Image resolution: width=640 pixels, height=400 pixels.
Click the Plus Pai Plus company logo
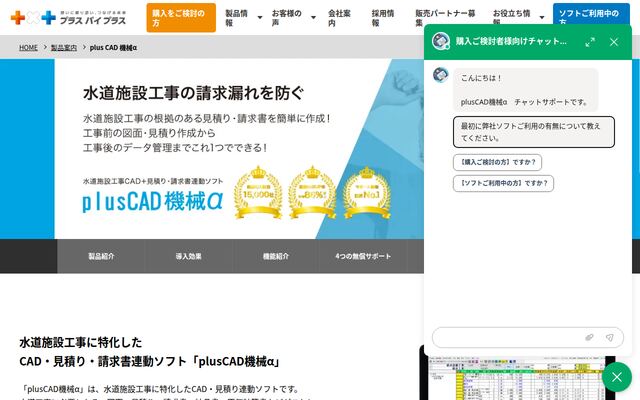[68, 18]
